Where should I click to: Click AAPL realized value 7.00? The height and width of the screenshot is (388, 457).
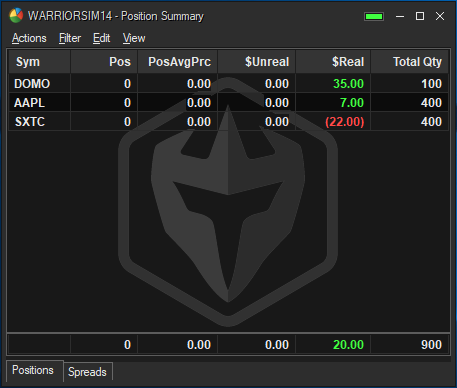tap(352, 103)
